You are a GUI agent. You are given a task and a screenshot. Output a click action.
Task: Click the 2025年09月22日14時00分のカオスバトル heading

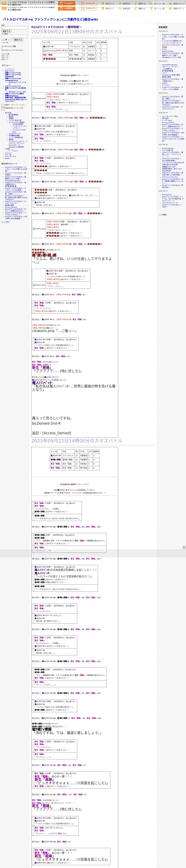[x=77, y=441]
